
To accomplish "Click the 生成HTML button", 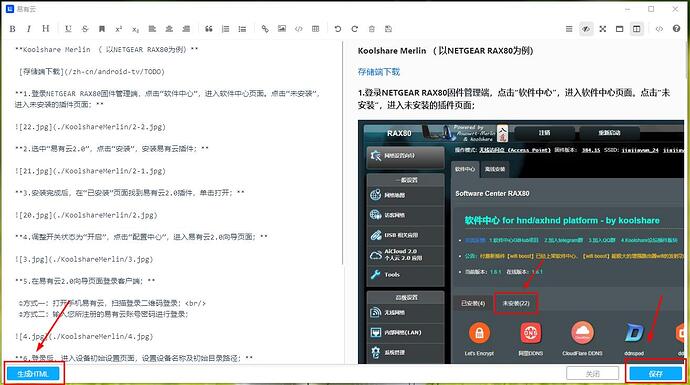I will 33,374.
